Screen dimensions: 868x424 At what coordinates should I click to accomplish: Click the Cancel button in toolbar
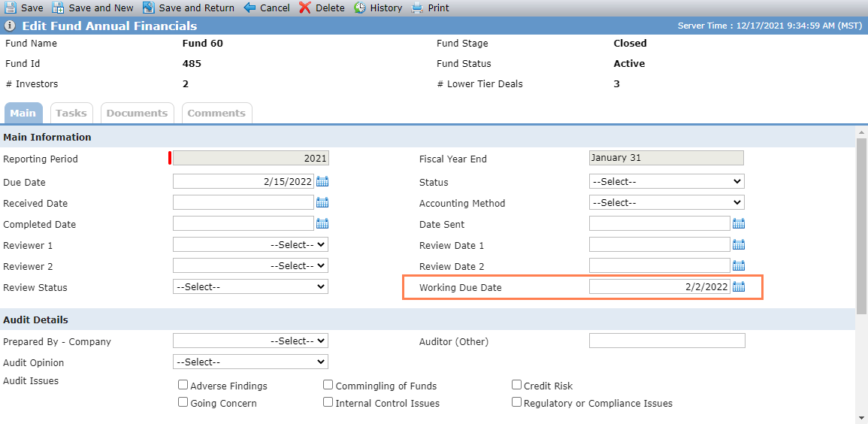point(267,8)
